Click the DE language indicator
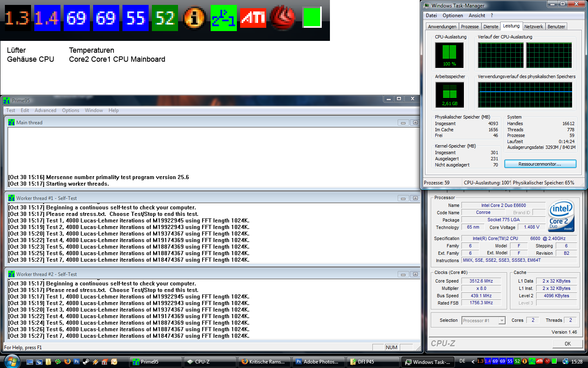 coord(462,361)
